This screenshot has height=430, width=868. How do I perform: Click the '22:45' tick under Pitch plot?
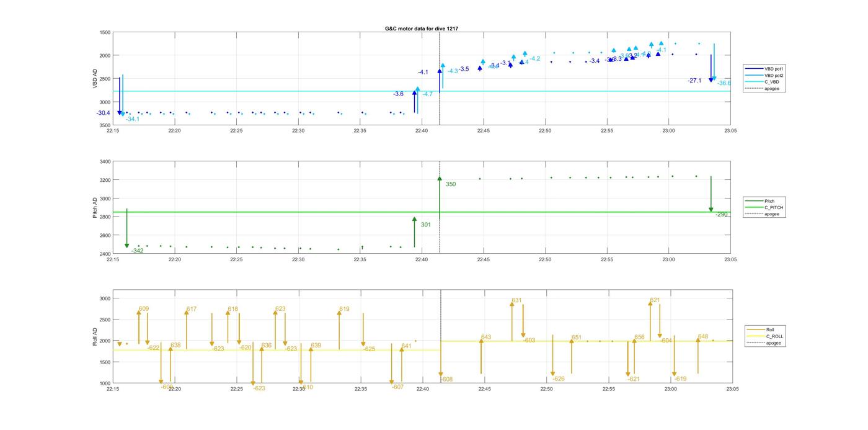point(484,259)
